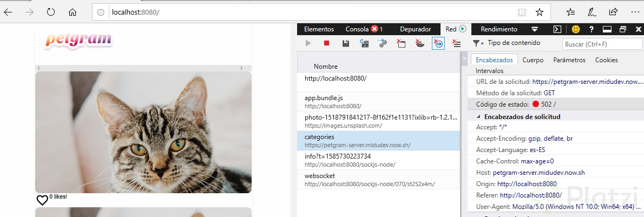Open the Rendimiento tab
644x217 pixels.
[499, 29]
